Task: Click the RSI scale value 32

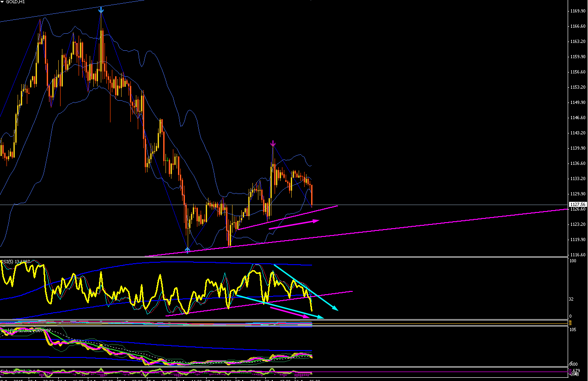Action: (x=572, y=299)
